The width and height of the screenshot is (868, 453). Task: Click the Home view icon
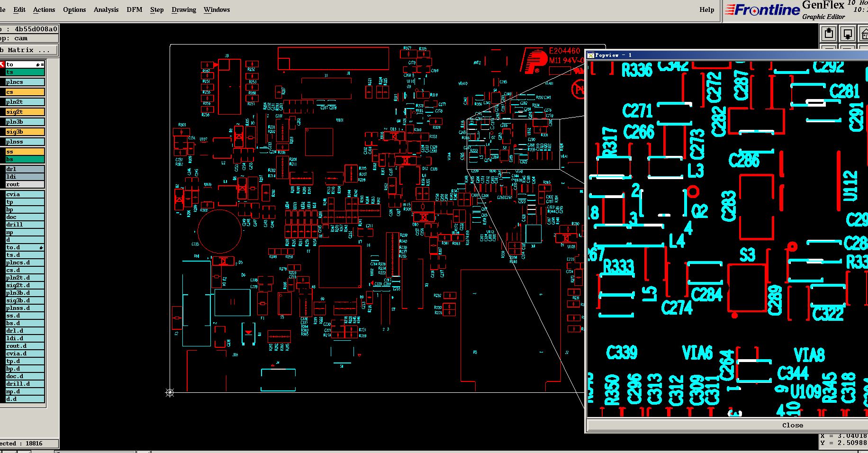(x=864, y=34)
